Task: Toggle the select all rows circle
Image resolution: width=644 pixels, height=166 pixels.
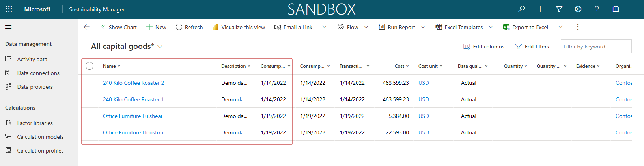Action: 90,66
